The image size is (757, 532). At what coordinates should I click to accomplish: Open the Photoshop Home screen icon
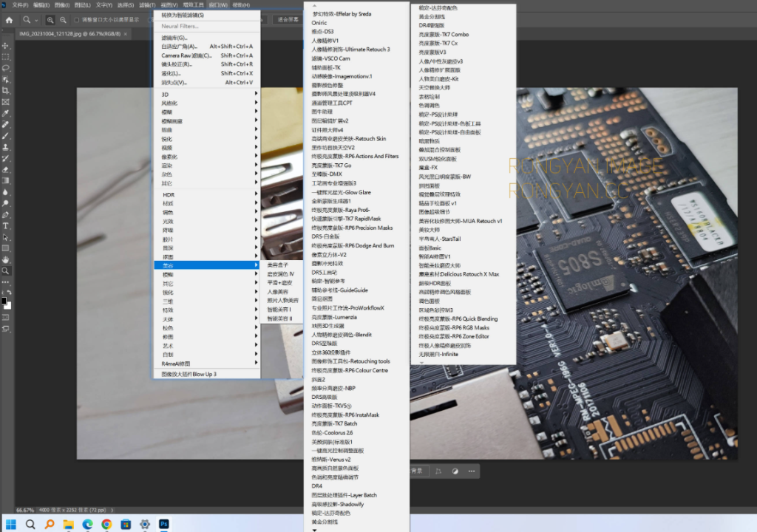click(9, 20)
